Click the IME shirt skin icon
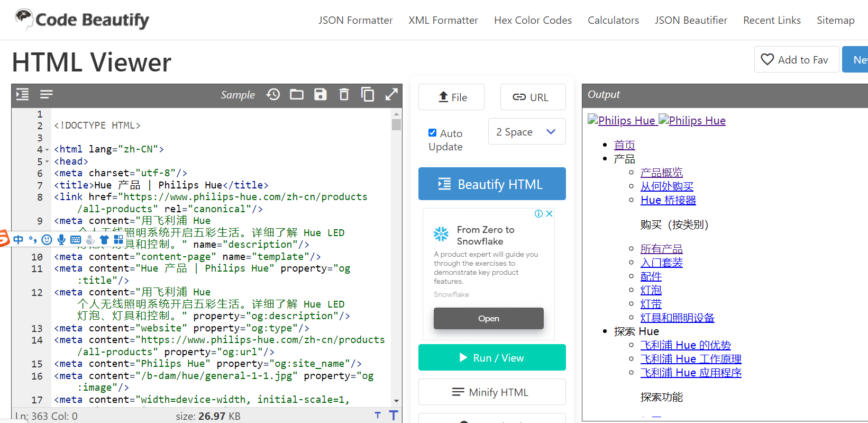The height and width of the screenshot is (423, 868). 104,240
